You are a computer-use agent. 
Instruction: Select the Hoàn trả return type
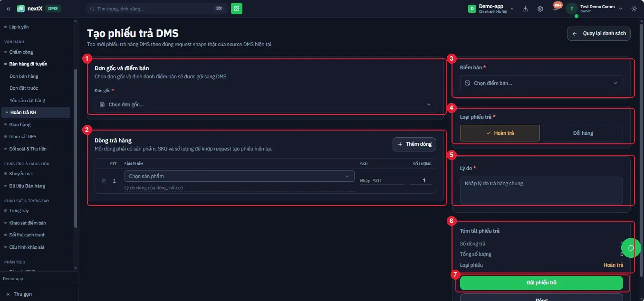click(500, 133)
